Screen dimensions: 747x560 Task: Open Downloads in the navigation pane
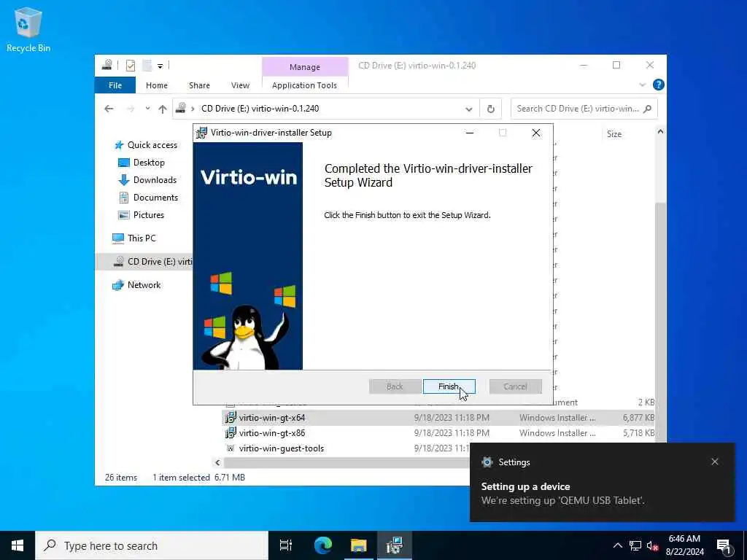click(147, 180)
